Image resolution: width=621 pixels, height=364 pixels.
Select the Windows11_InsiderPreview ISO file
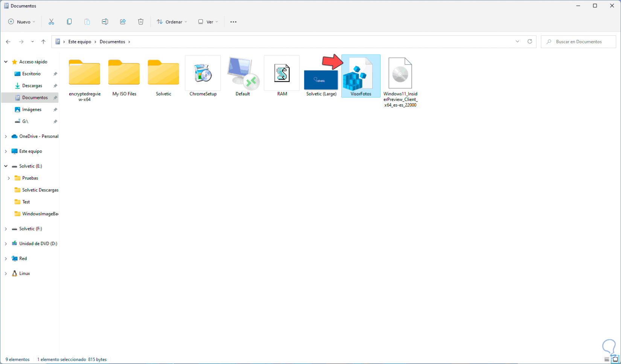pyautogui.click(x=400, y=82)
